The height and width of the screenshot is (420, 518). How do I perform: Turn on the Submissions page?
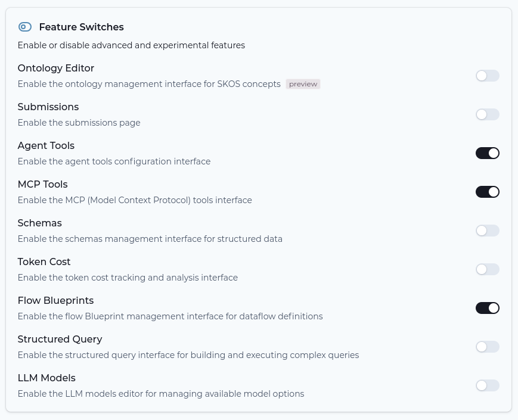(487, 114)
